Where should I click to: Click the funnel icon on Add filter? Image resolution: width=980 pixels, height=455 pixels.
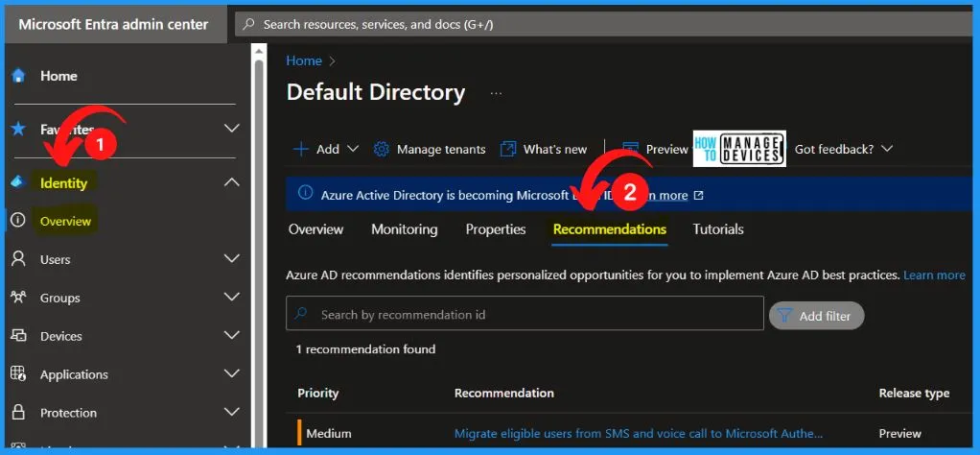(x=784, y=316)
